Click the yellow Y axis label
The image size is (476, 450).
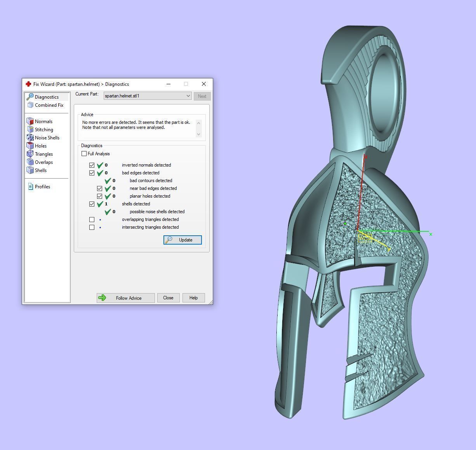389,250
